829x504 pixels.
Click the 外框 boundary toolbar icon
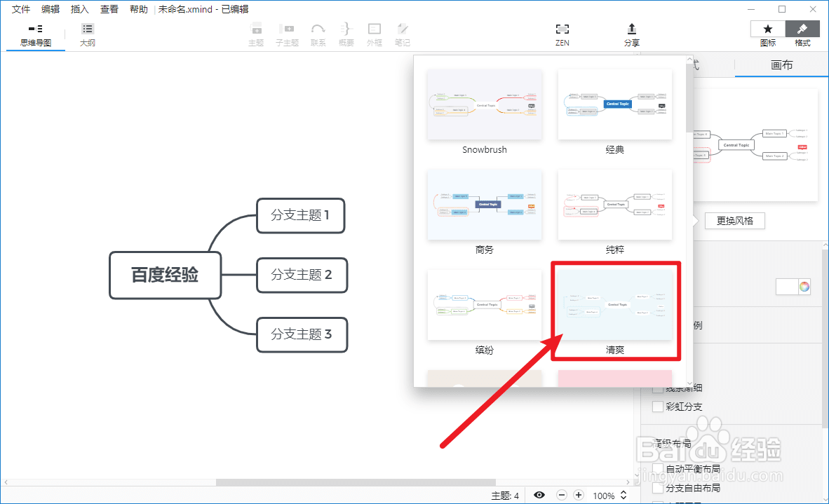375,35
